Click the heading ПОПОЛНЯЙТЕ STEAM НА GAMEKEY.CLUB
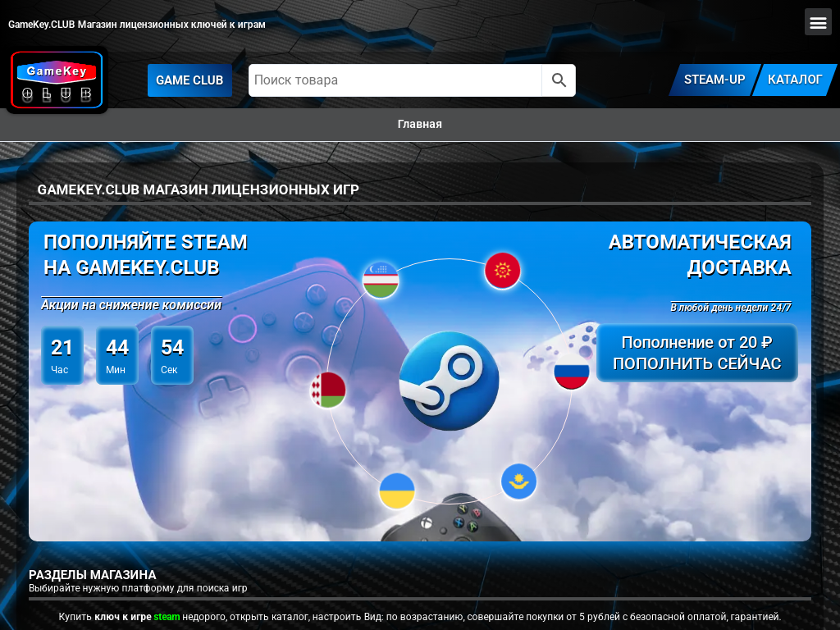 [146, 254]
